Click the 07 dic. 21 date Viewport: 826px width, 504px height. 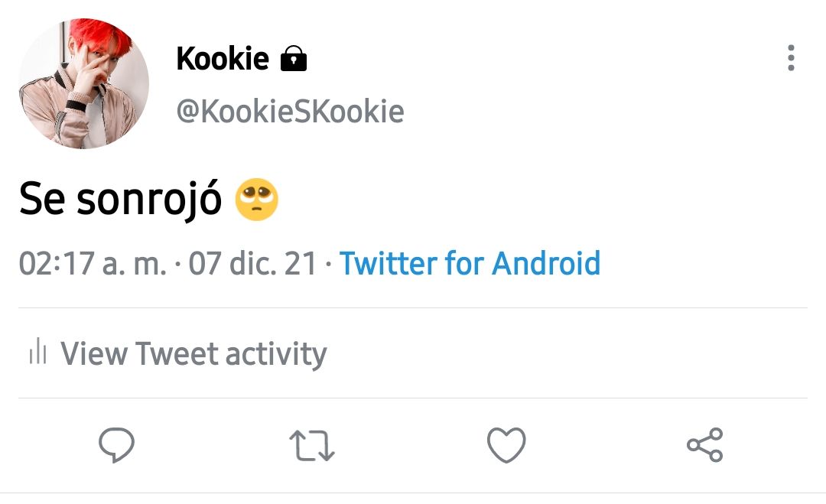253,263
